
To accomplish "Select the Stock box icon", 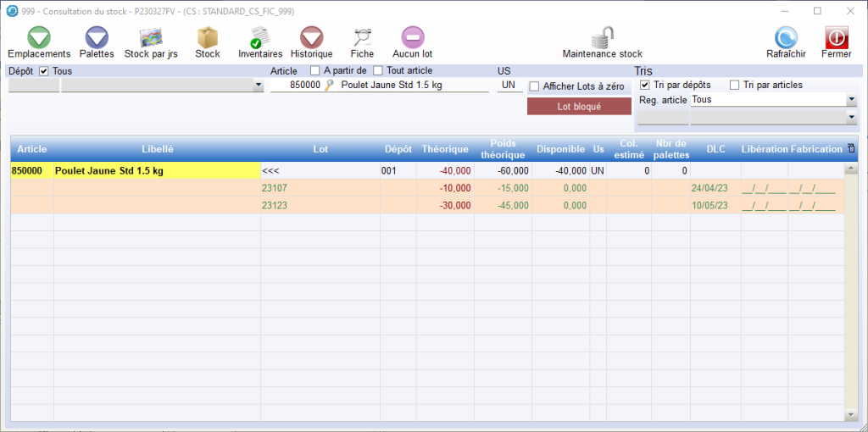I will click(x=208, y=38).
